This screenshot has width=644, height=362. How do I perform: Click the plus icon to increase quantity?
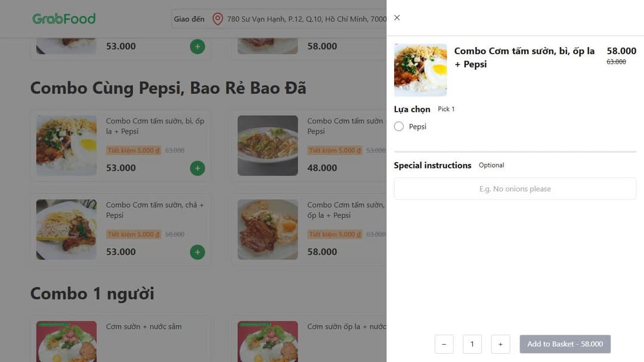(500, 344)
